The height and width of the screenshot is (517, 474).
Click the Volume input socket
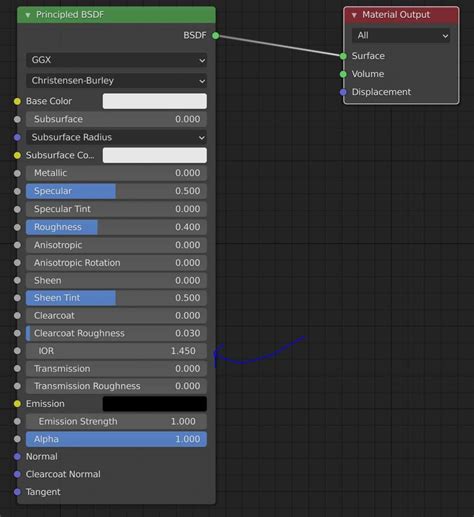coord(343,74)
